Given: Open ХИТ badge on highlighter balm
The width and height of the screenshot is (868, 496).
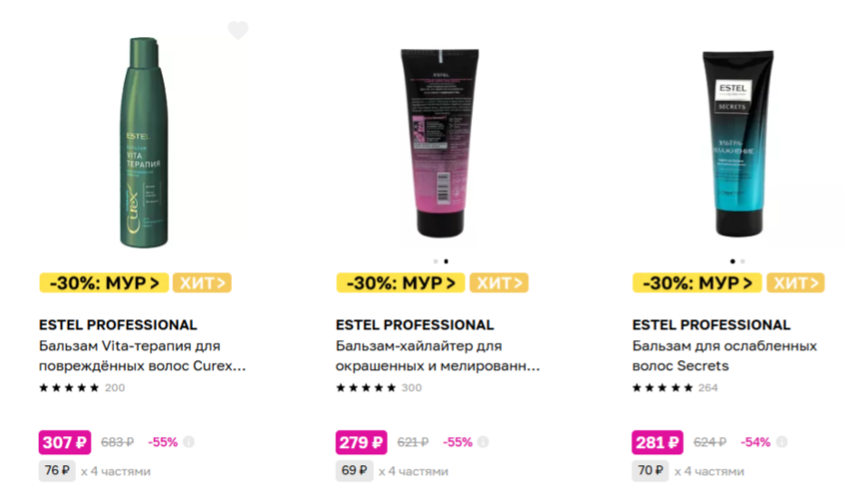Looking at the screenshot, I should point(499,283).
